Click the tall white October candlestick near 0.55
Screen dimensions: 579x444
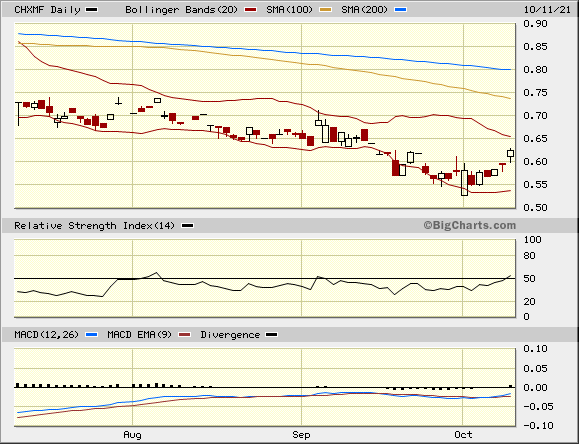[x=464, y=182]
